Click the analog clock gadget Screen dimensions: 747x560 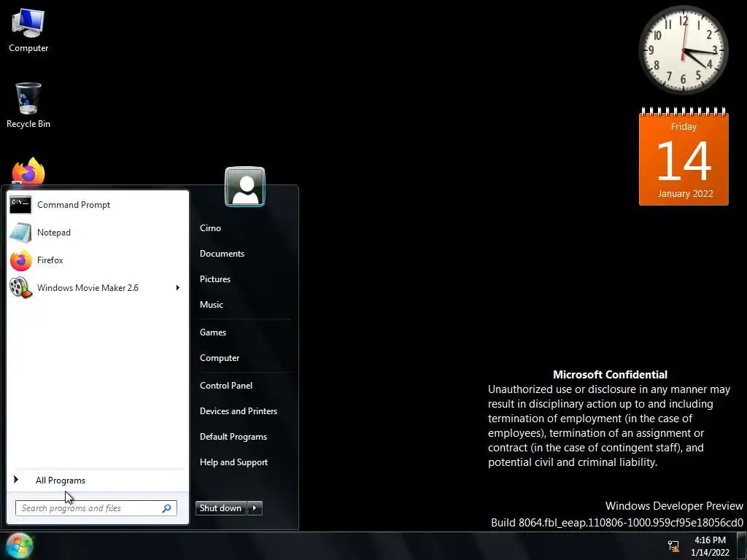[683, 50]
